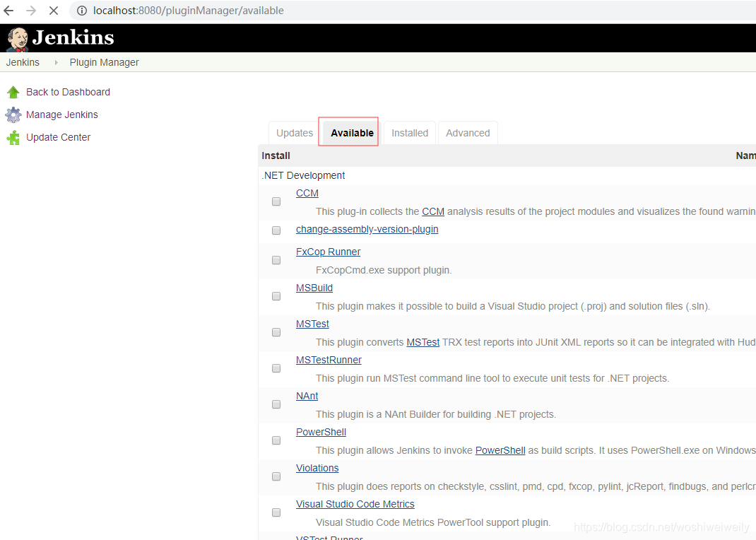
Task: Click the browser forward arrow
Action: [31, 10]
